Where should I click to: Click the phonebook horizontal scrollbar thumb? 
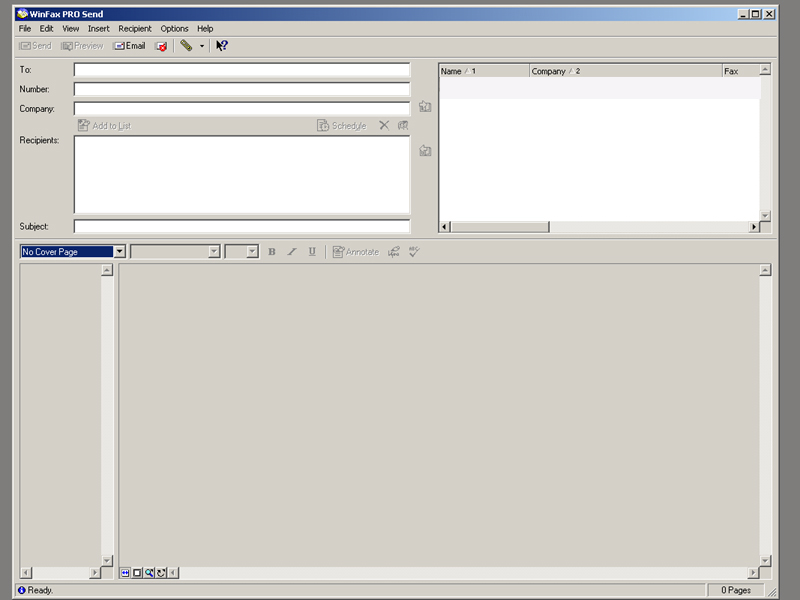point(500,227)
